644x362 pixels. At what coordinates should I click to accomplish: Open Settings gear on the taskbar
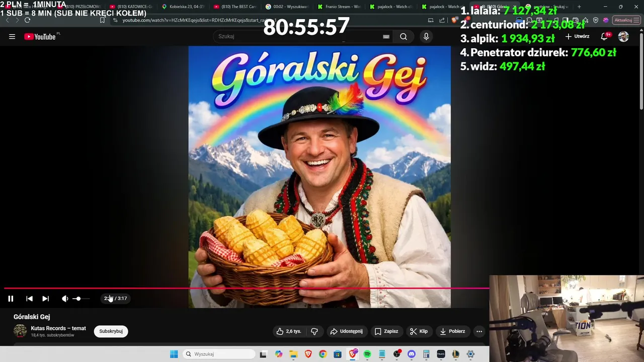point(471,354)
